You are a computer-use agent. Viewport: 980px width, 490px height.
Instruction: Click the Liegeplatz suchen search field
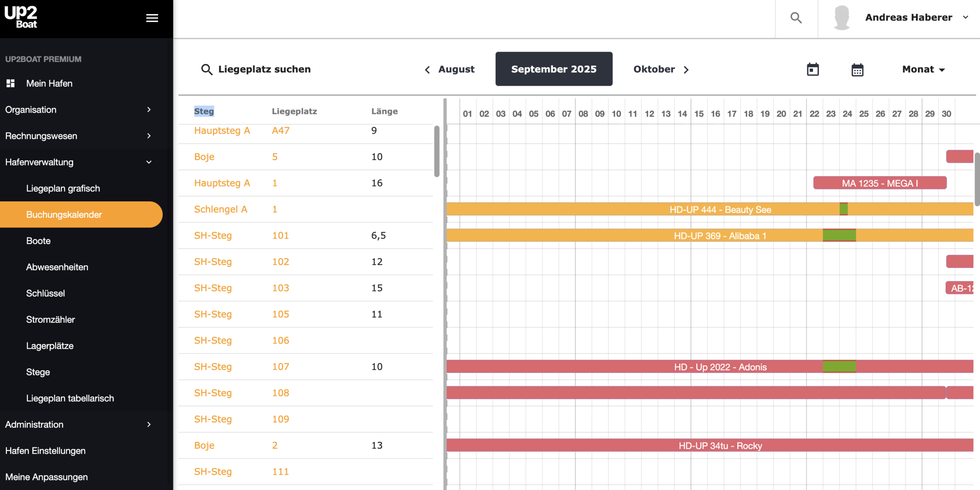tap(264, 69)
